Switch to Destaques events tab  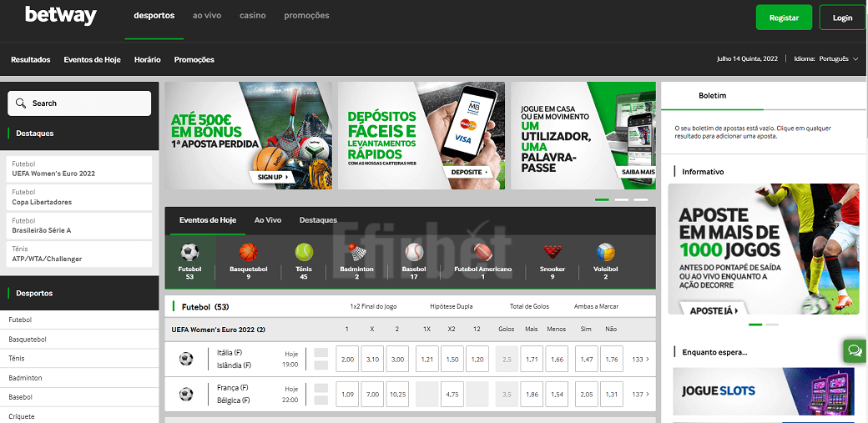click(318, 219)
